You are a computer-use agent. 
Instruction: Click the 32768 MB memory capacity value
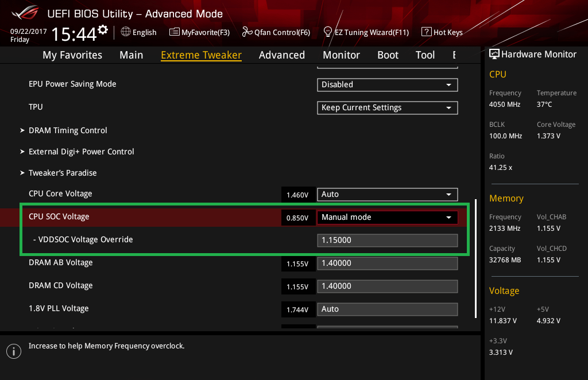click(505, 259)
